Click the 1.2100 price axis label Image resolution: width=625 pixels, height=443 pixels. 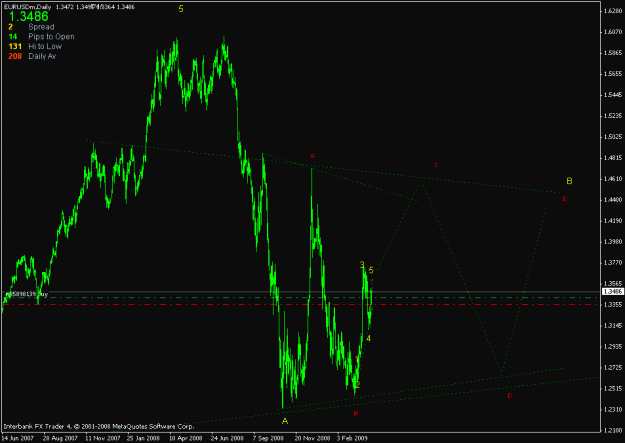(613, 431)
